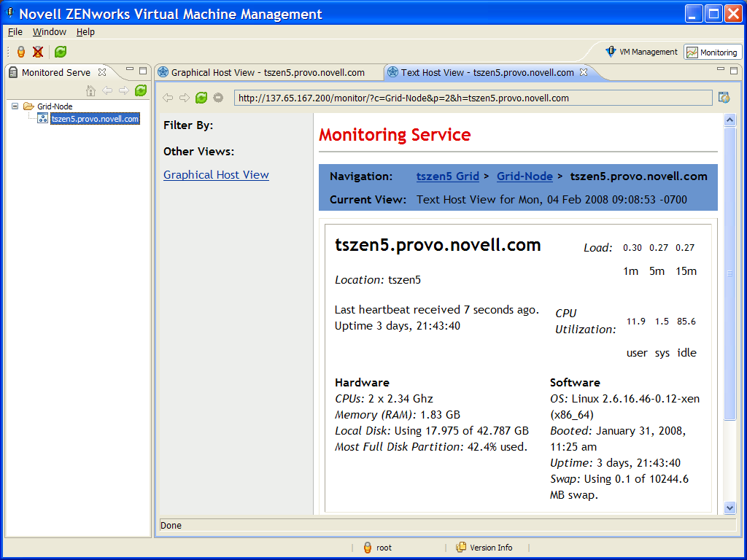The image size is (747, 560).
Task: Click the 11.9 user CPU value
Action: (635, 322)
